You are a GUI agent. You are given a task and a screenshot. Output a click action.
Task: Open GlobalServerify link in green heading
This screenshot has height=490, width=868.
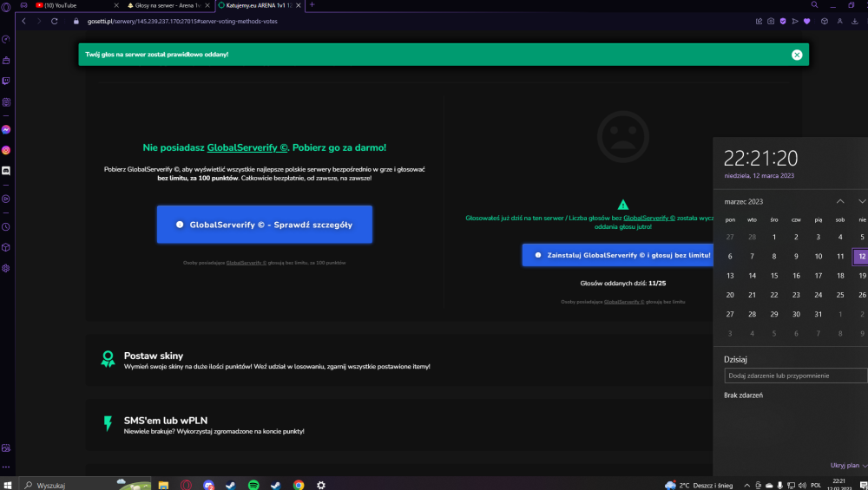[247, 147]
